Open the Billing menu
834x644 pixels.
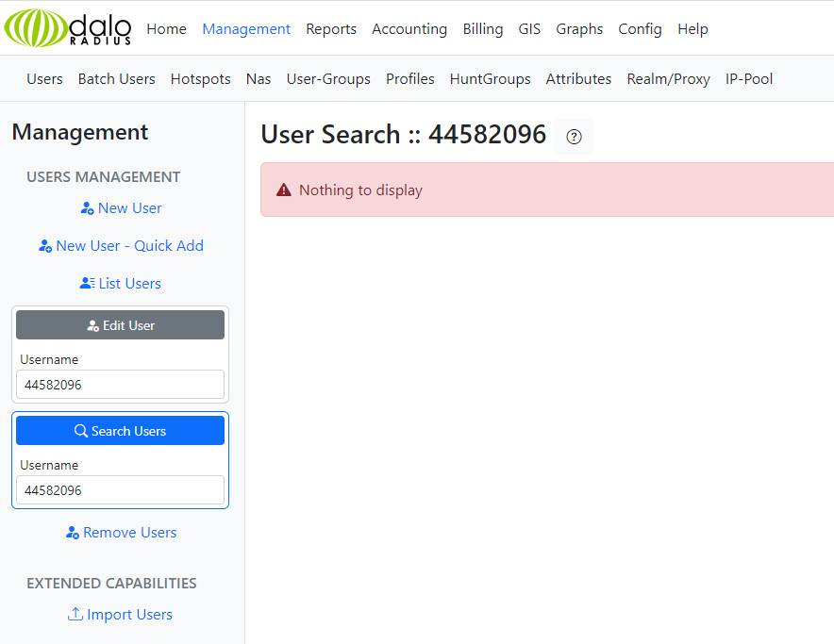(483, 28)
